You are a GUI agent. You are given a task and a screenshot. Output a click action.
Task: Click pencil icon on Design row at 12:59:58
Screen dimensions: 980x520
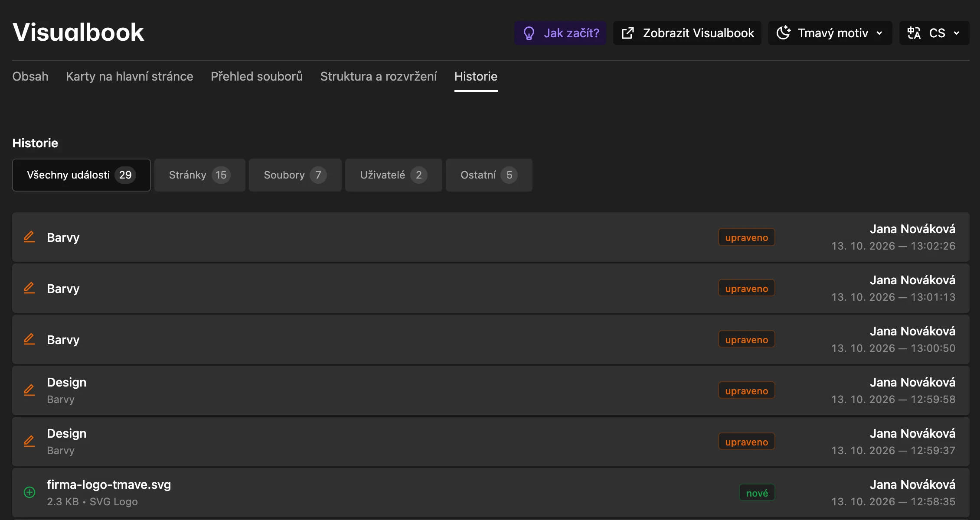29,390
